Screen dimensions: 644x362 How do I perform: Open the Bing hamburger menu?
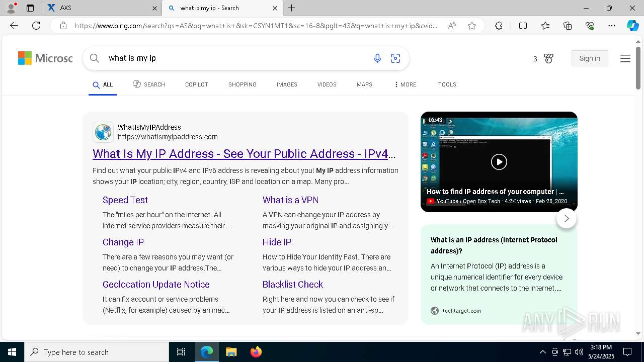tap(625, 59)
